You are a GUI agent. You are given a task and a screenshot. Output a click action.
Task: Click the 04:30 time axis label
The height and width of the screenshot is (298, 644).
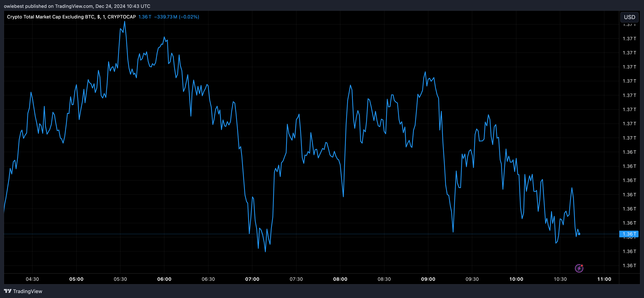click(32, 279)
